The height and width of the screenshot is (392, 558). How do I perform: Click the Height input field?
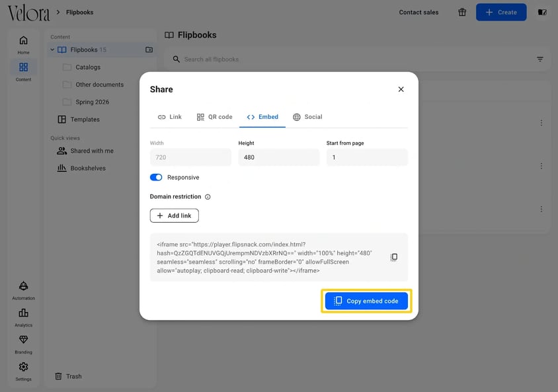point(278,157)
